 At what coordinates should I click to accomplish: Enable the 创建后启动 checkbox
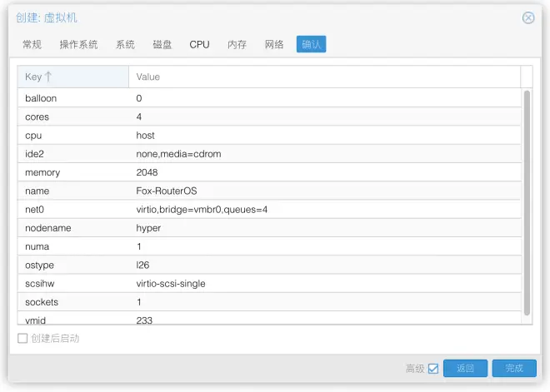[22, 339]
